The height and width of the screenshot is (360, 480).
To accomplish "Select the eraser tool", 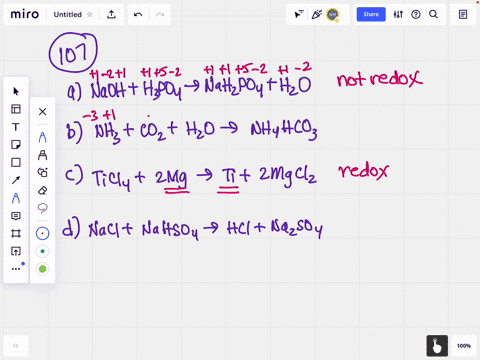I will [x=42, y=190].
